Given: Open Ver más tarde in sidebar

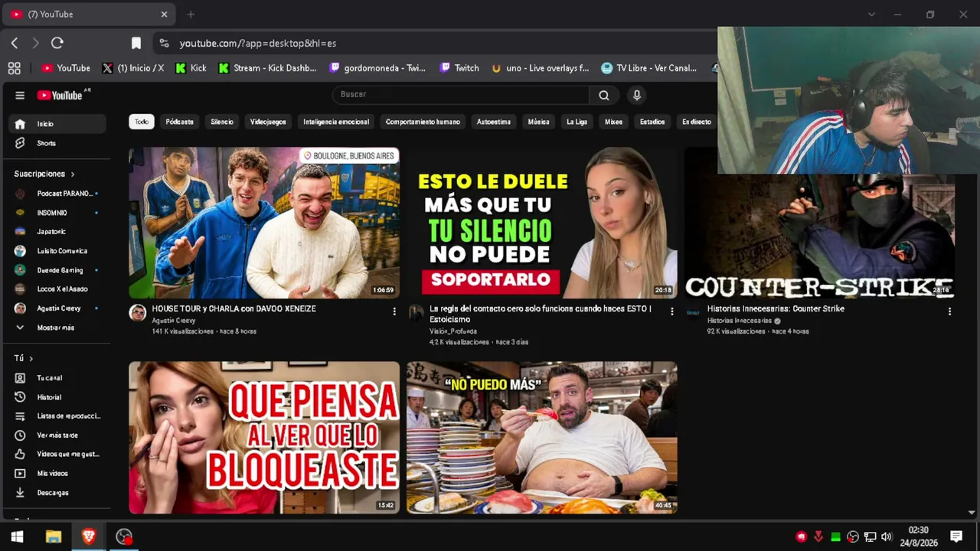Looking at the screenshot, I should point(57,435).
